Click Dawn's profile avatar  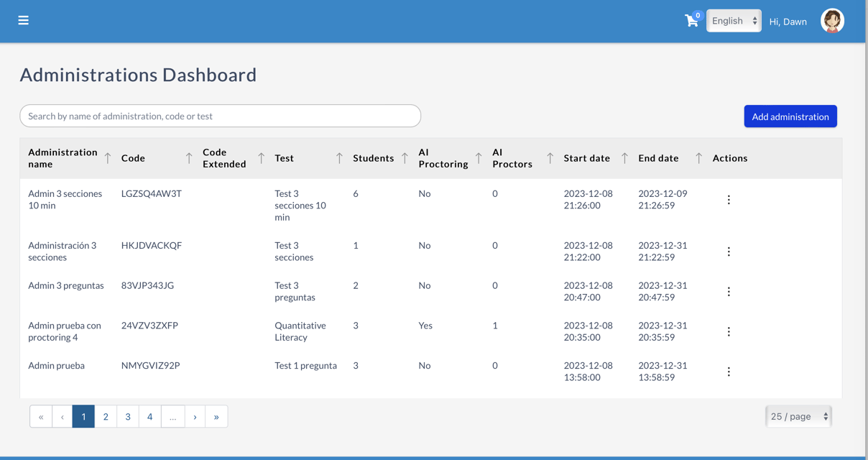tap(832, 21)
